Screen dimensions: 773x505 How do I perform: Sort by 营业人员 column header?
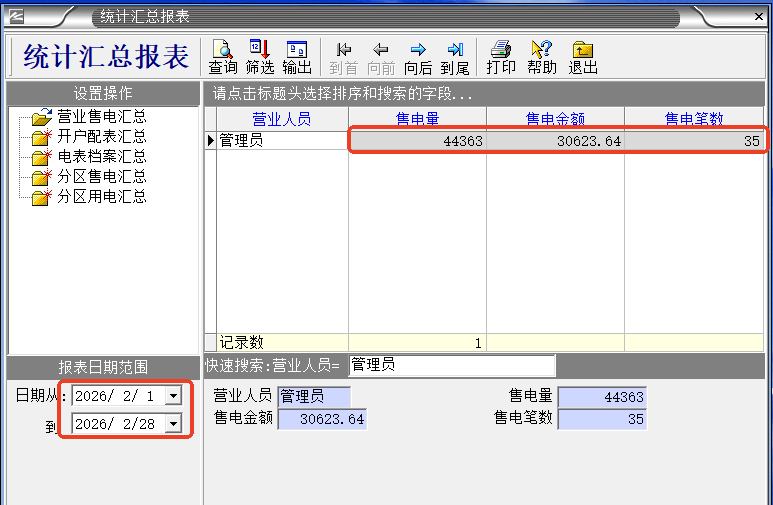tap(281, 119)
